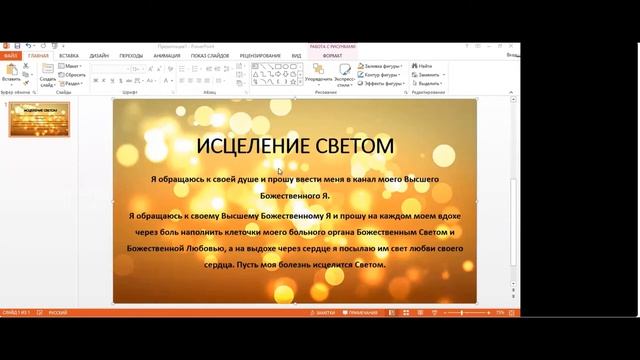Toggle Заметки (Notes) pane in status bar
Viewport: 640px width, 360px height.
tap(322, 313)
